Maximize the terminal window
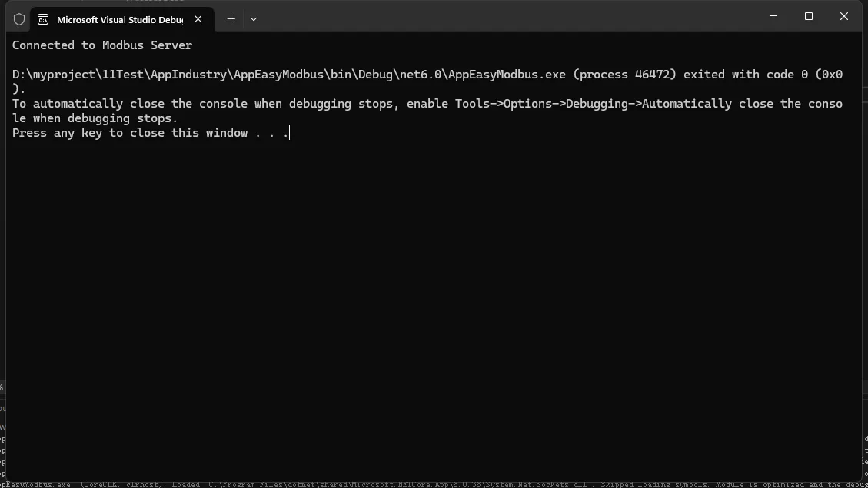The image size is (868, 488). tap(809, 16)
